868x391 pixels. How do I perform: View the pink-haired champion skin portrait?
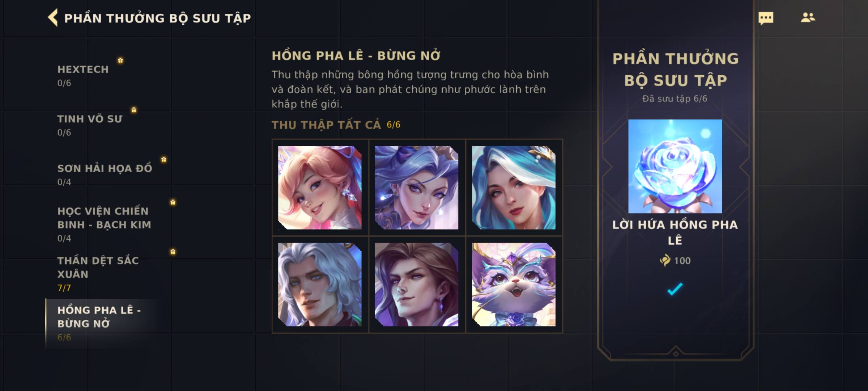click(x=320, y=188)
